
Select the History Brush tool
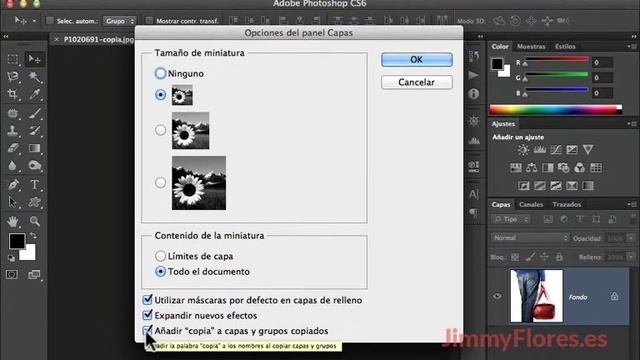34,131
